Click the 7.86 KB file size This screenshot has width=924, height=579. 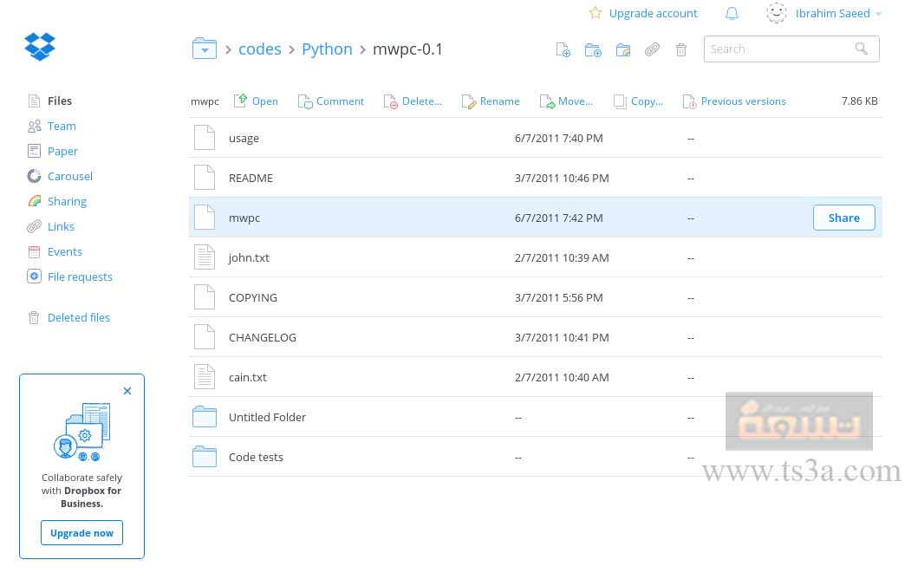pyautogui.click(x=860, y=101)
